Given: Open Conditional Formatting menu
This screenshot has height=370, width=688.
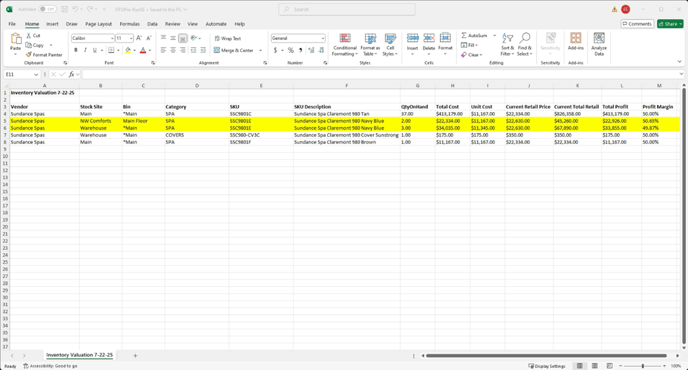Looking at the screenshot, I should (x=345, y=44).
